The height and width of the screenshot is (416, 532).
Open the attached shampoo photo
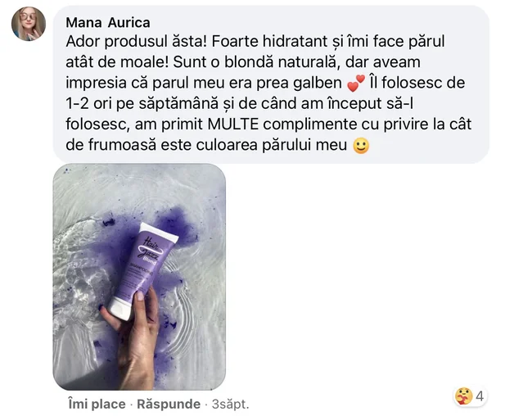pos(139,277)
